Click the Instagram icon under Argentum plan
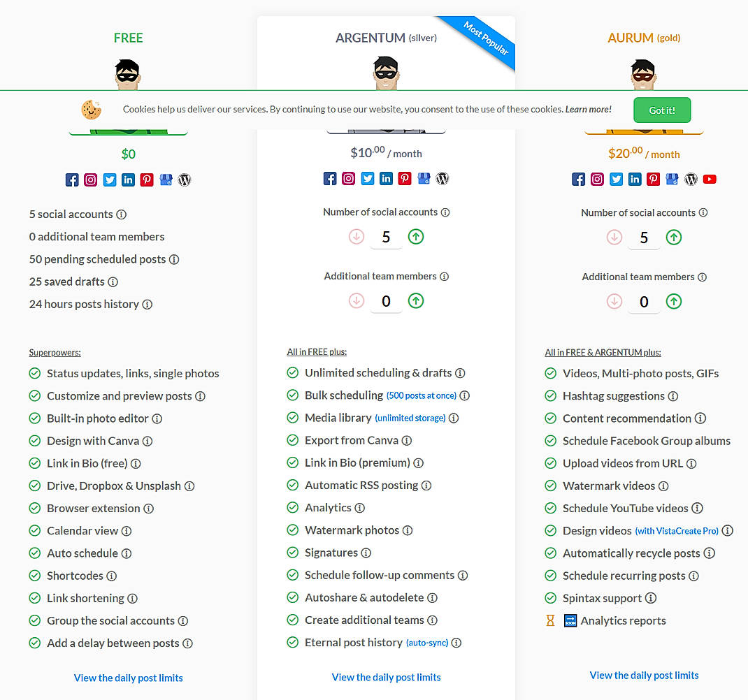The height and width of the screenshot is (700, 748). click(x=349, y=178)
